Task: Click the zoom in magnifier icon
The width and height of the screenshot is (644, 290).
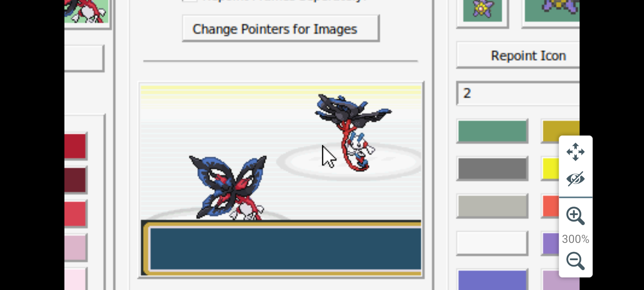Action: click(x=575, y=216)
